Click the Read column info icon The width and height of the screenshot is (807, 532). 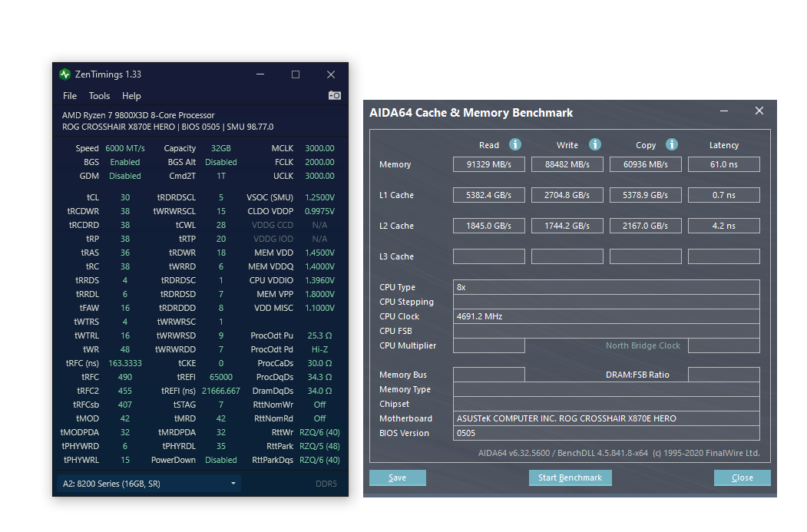(515, 144)
